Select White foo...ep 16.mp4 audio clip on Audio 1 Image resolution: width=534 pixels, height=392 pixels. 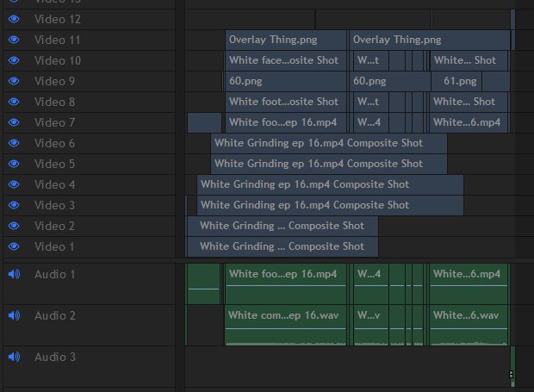286,283
